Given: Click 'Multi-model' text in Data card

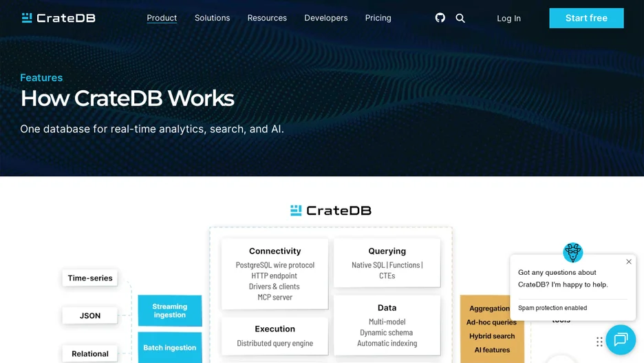Looking at the screenshot, I should click(387, 322).
